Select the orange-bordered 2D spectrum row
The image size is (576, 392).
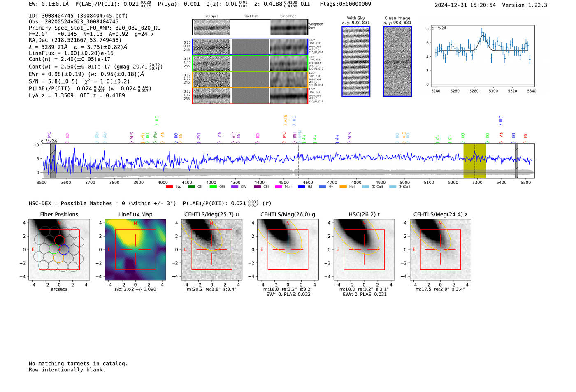click(x=250, y=79)
